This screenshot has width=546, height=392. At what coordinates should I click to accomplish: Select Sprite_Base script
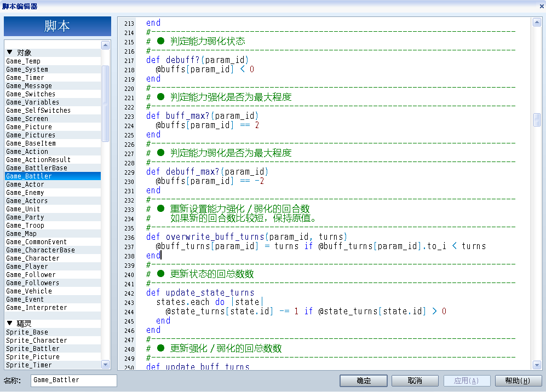point(53,332)
